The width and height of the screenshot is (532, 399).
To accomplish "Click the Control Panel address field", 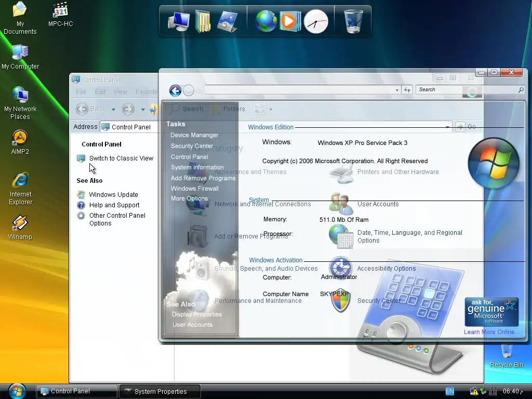I will point(275,127).
